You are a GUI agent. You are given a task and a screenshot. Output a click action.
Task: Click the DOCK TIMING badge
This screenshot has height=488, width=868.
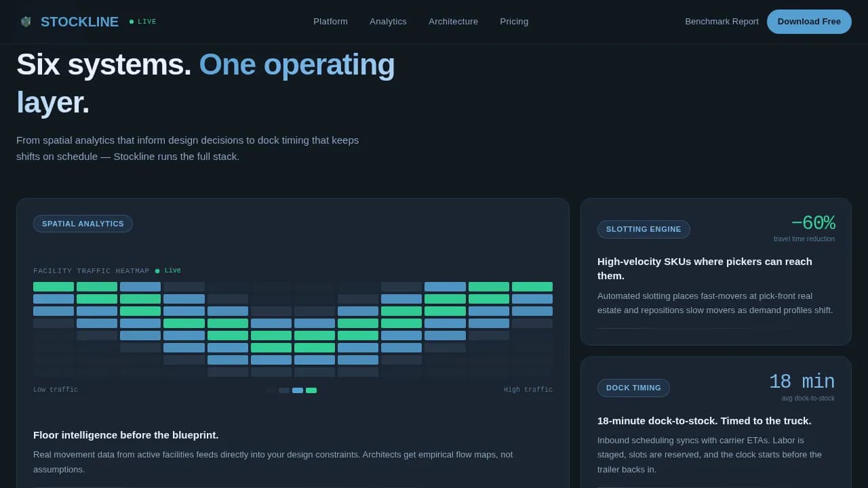tap(633, 388)
